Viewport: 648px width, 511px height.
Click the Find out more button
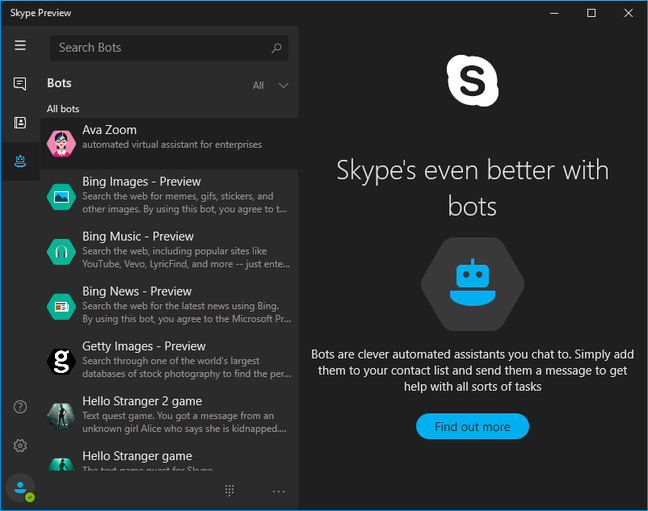(472, 426)
